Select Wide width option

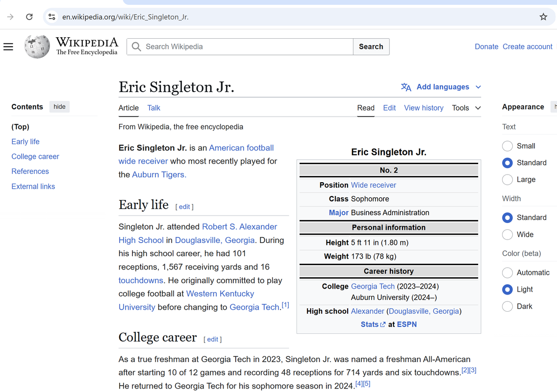click(507, 234)
